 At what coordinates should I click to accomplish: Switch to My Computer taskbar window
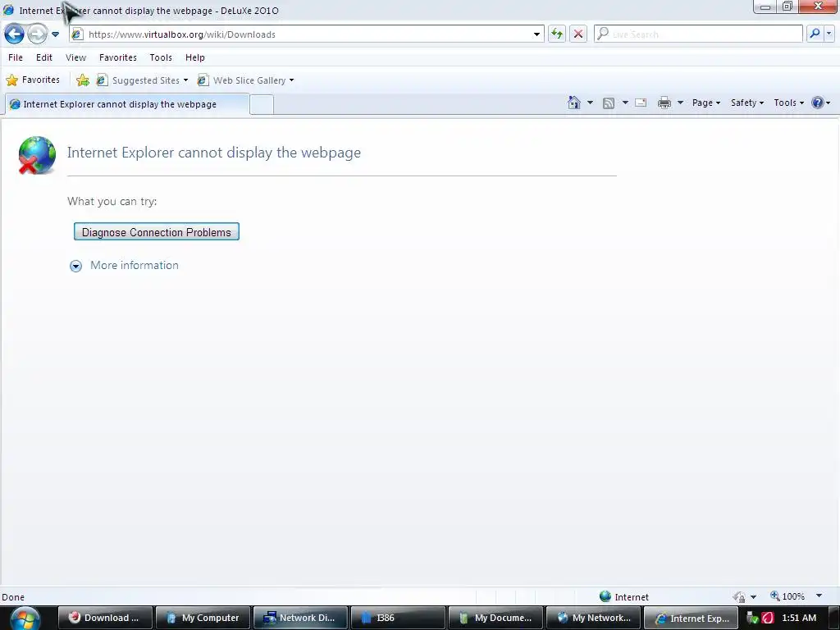pyautogui.click(x=203, y=618)
